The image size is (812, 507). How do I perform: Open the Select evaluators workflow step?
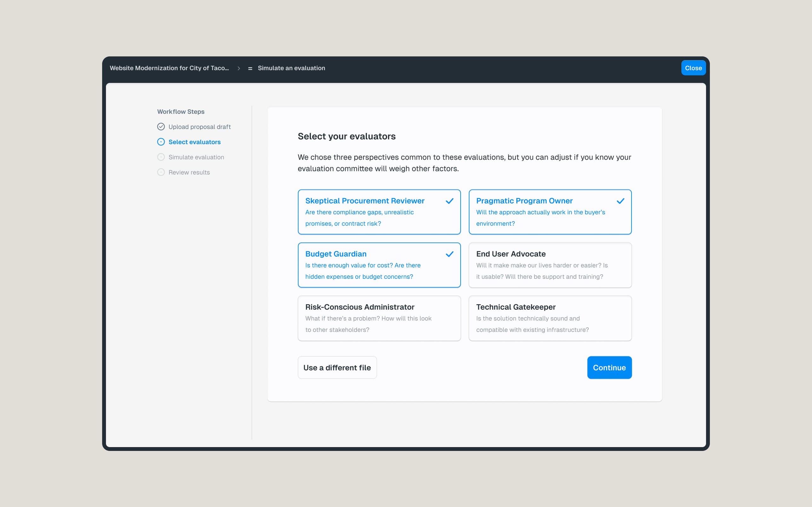coord(194,142)
